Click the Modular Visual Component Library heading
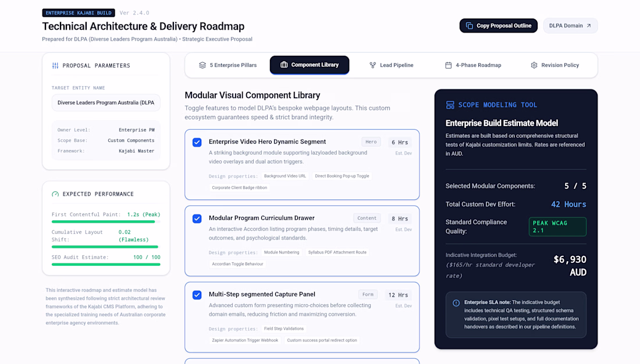Screen dimensions: 640x364 pos(253,95)
